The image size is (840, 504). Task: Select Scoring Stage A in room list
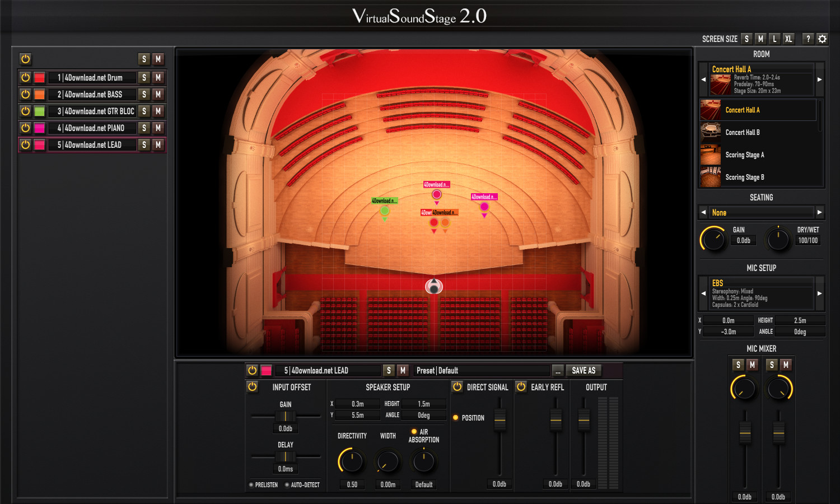click(x=758, y=155)
